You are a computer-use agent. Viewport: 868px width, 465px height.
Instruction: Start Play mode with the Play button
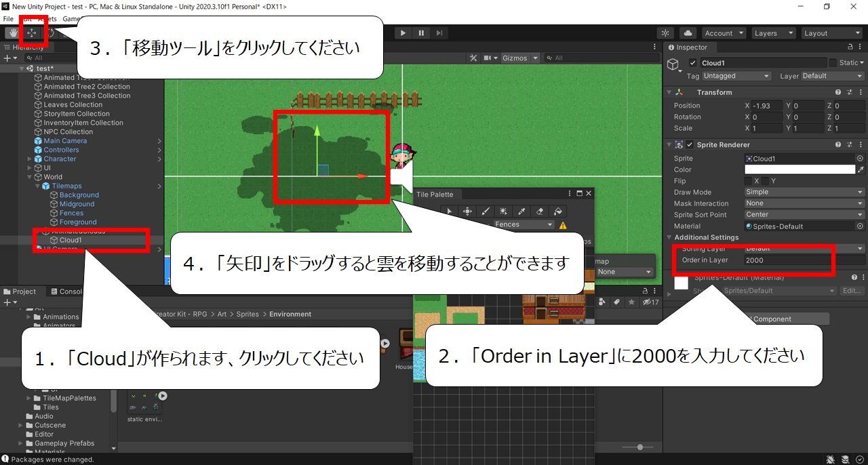coord(403,33)
